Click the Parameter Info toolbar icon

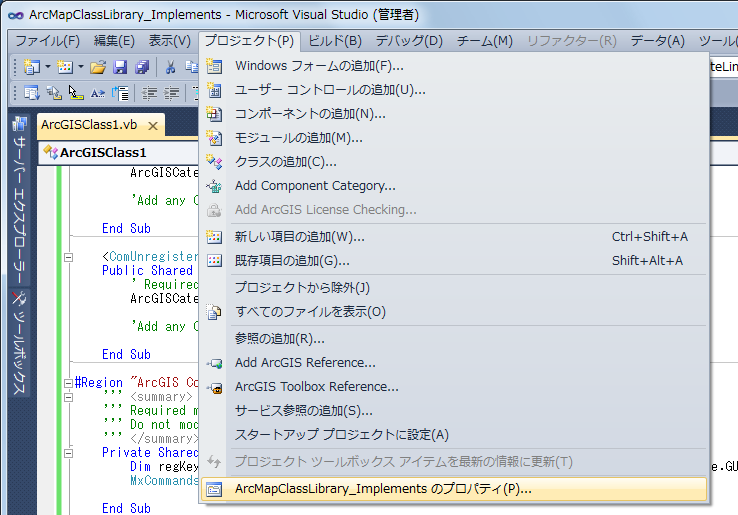tap(54, 93)
